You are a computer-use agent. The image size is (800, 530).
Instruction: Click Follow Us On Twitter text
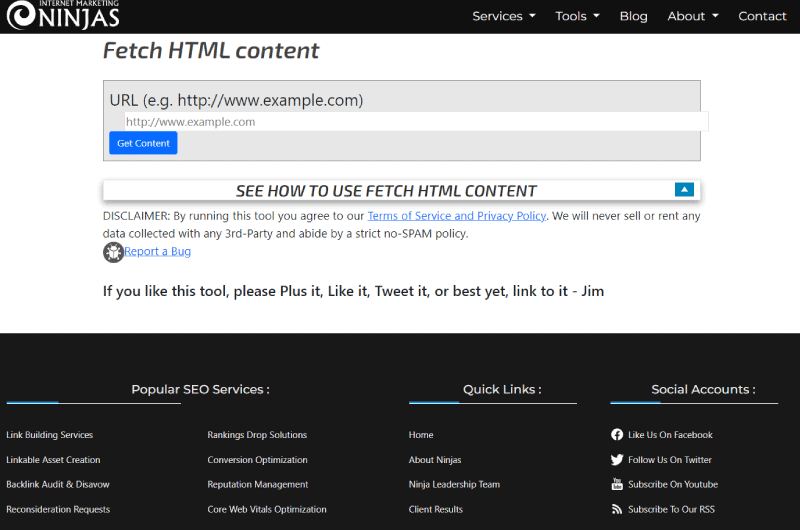coord(670,460)
